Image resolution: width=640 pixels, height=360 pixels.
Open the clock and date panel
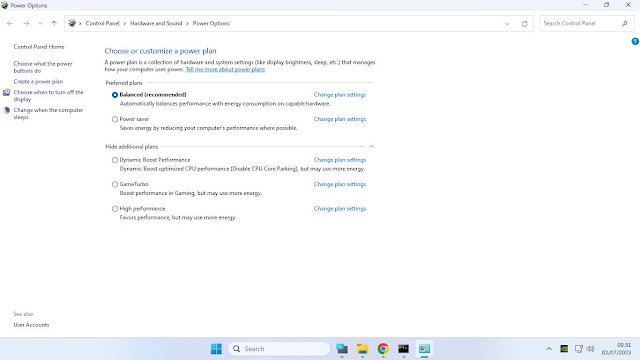pyautogui.click(x=616, y=349)
